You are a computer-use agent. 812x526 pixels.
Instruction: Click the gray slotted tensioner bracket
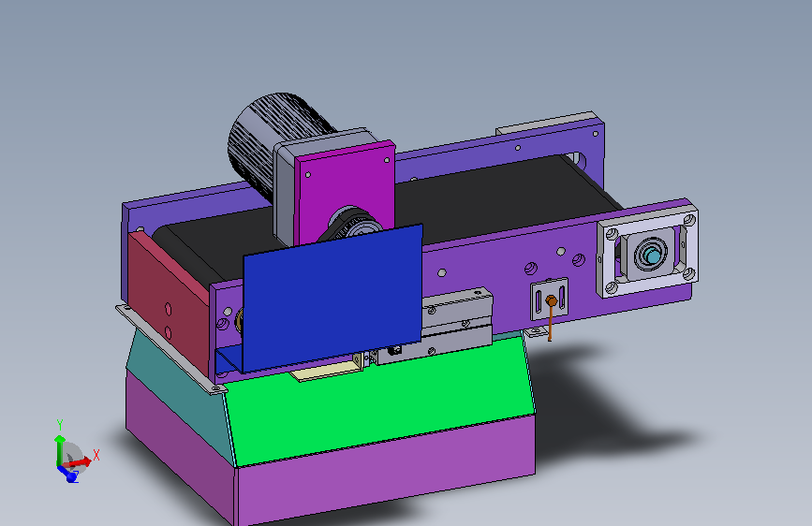(550, 299)
